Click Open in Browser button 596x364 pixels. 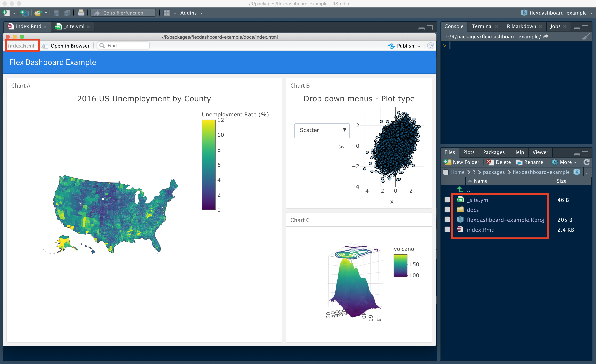(x=66, y=45)
